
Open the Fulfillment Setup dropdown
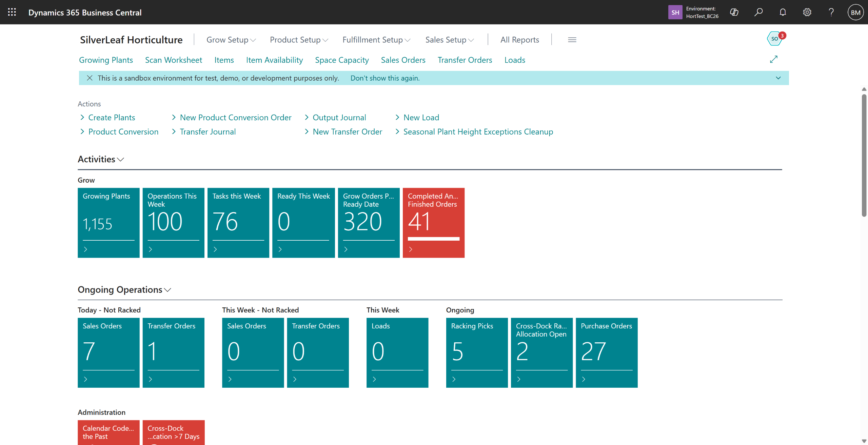tap(376, 40)
